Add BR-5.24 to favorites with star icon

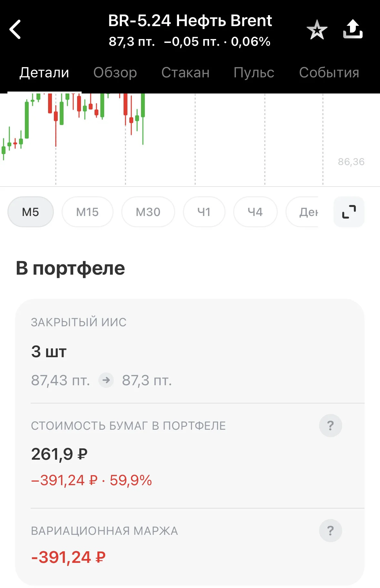[317, 30]
